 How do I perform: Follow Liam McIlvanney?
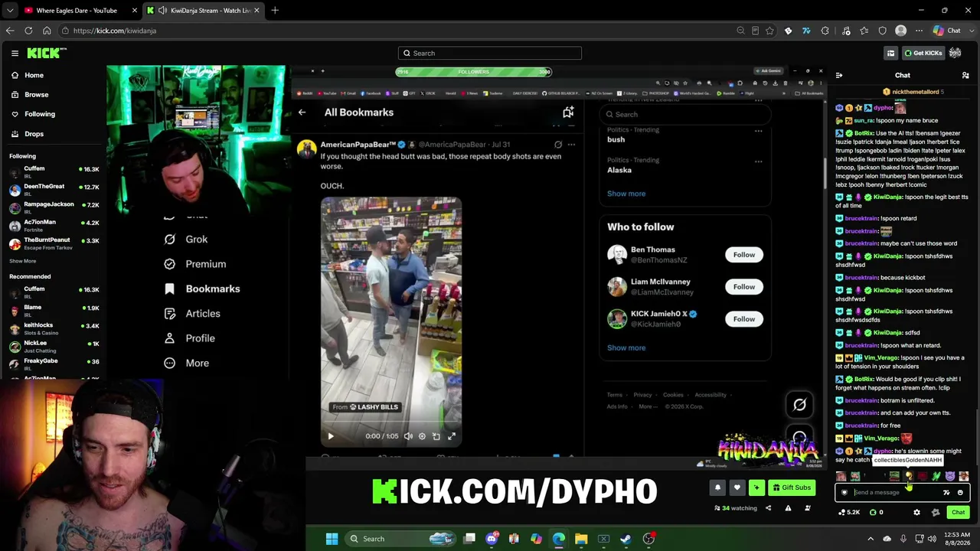pos(743,287)
